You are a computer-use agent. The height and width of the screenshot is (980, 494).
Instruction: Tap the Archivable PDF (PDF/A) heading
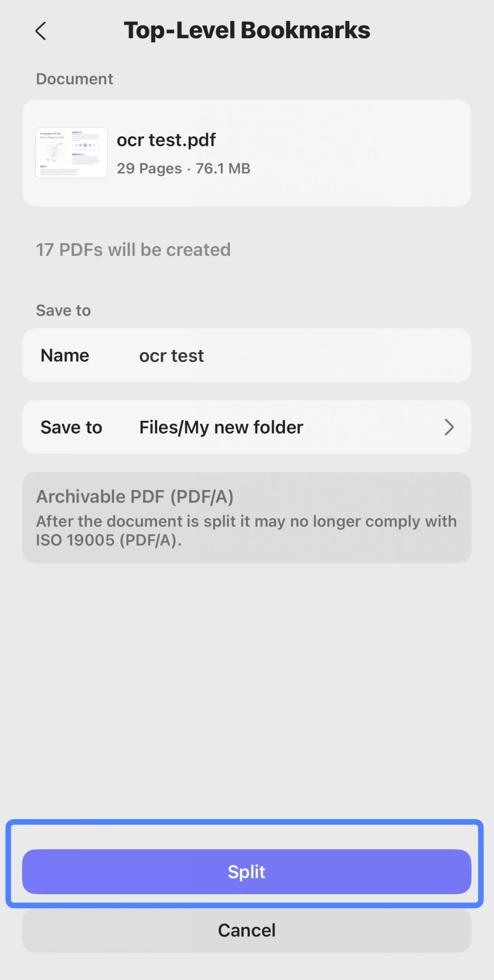[x=135, y=497]
